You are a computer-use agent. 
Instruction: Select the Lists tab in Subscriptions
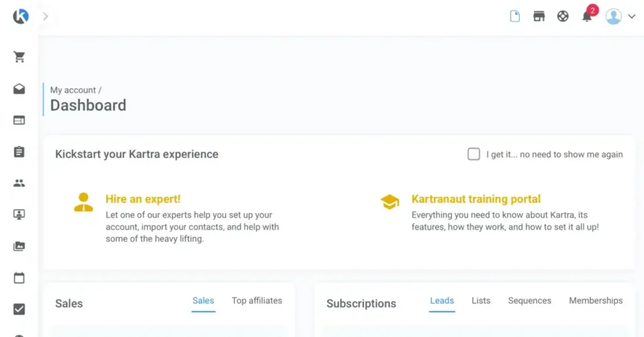481,301
